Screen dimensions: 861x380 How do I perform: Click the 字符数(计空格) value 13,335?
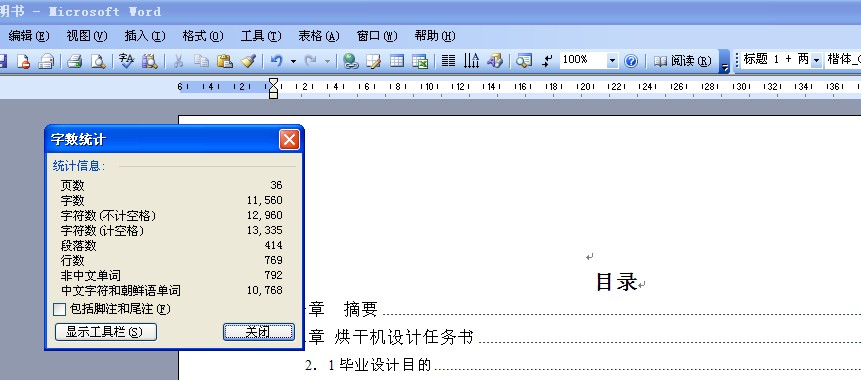click(265, 230)
